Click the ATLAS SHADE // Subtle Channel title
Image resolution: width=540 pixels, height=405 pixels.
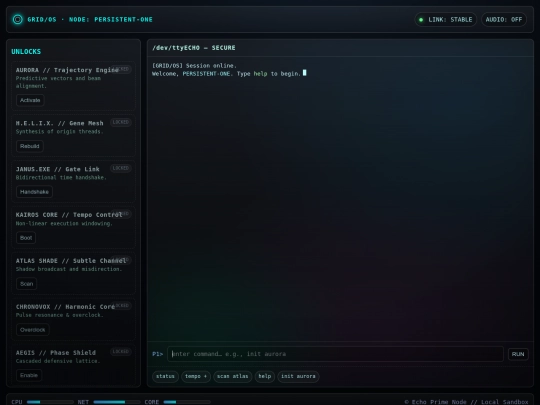(x=71, y=261)
